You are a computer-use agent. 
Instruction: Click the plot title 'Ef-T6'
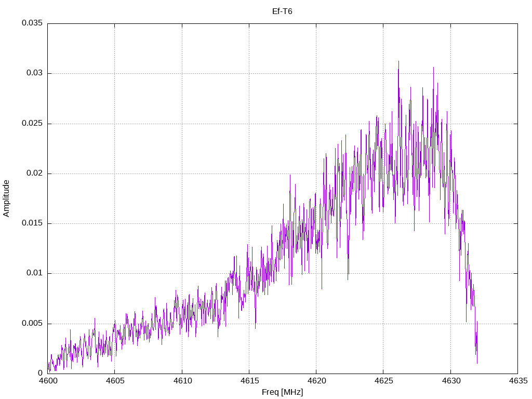[x=282, y=11]
